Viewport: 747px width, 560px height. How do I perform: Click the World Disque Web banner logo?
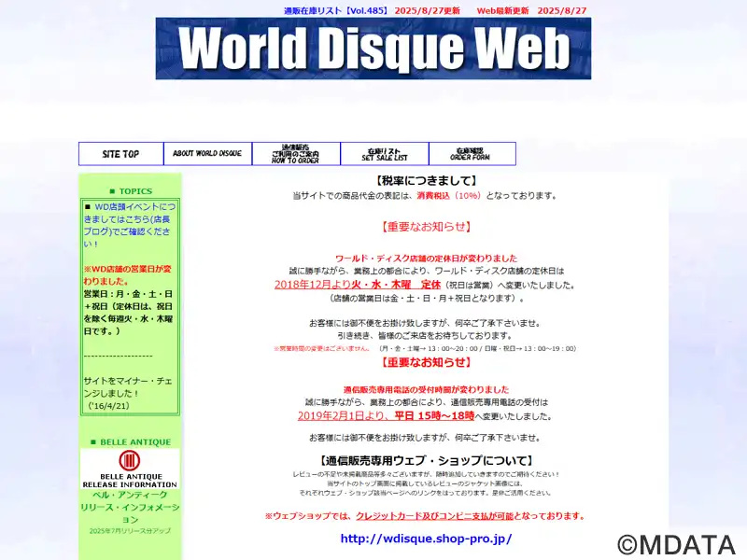(x=373, y=49)
